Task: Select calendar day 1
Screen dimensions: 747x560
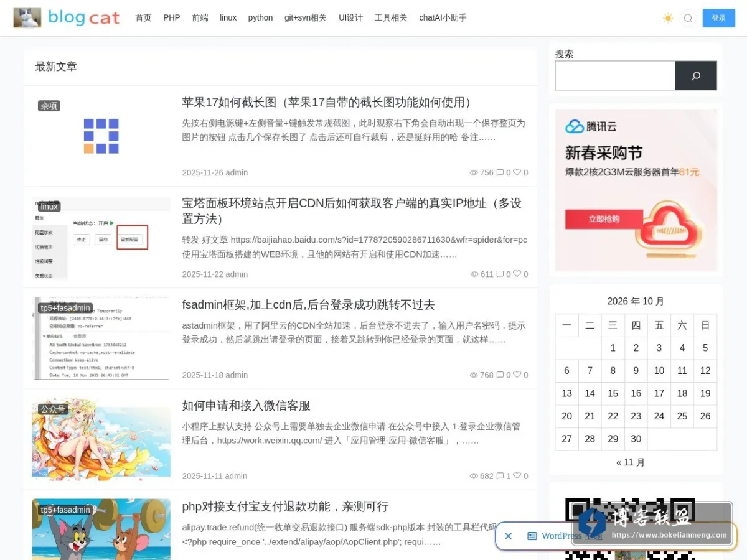Action: (x=613, y=348)
